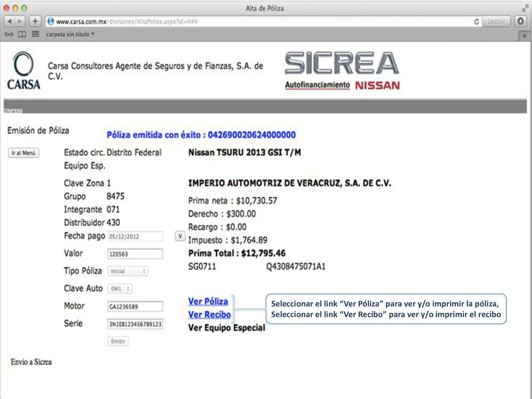The image size is (532, 399).
Task: Click 'Recargo : $0.00' text
Action: pyautogui.click(x=217, y=227)
